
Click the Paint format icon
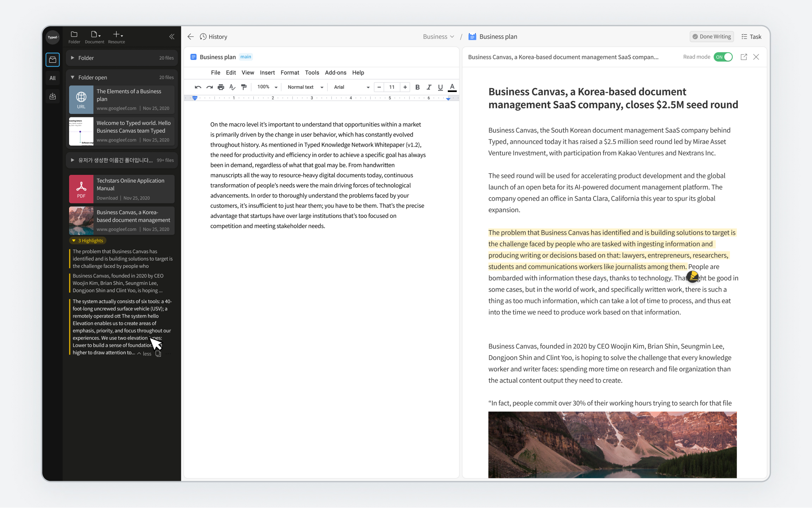pyautogui.click(x=244, y=87)
